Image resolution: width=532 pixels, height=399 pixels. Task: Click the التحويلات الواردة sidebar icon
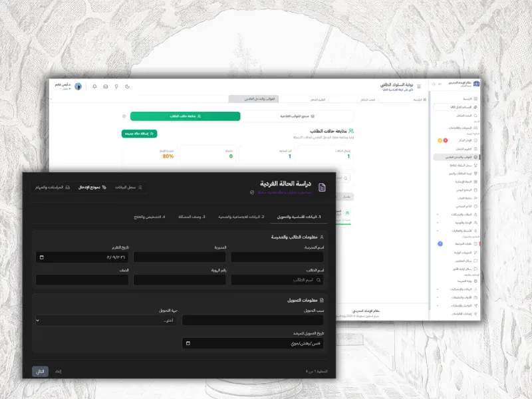point(475,253)
